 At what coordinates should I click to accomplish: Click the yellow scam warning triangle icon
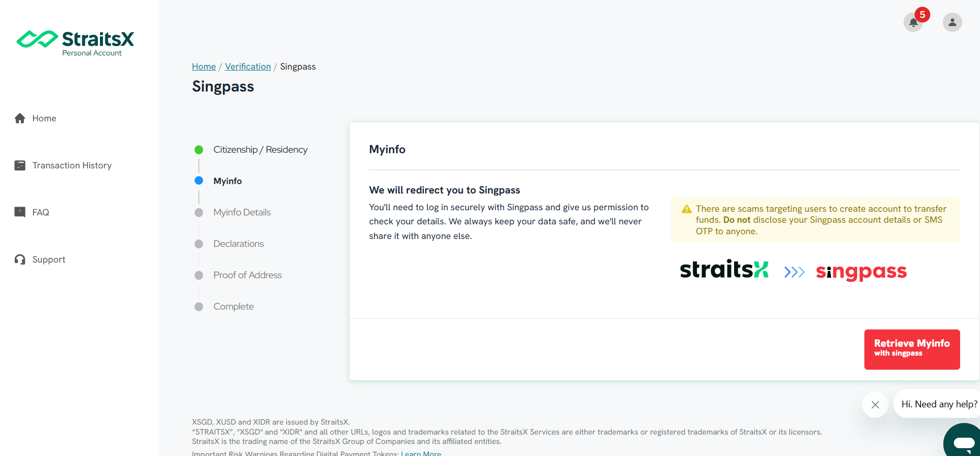tap(686, 209)
